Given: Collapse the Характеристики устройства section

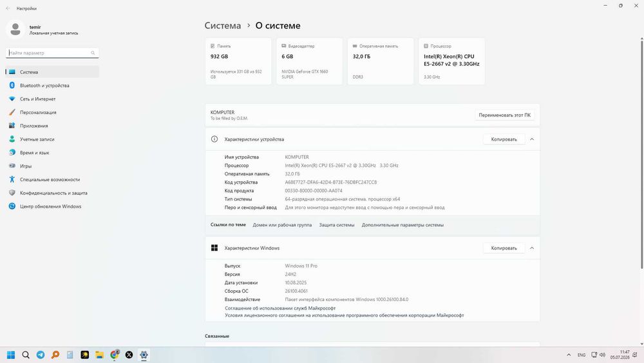Looking at the screenshot, I should pos(532,139).
